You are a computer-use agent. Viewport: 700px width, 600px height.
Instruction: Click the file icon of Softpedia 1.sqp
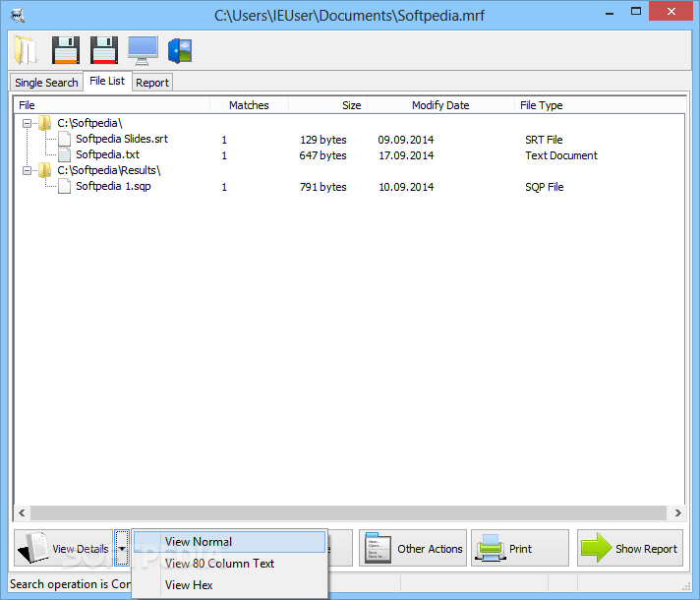[64, 186]
